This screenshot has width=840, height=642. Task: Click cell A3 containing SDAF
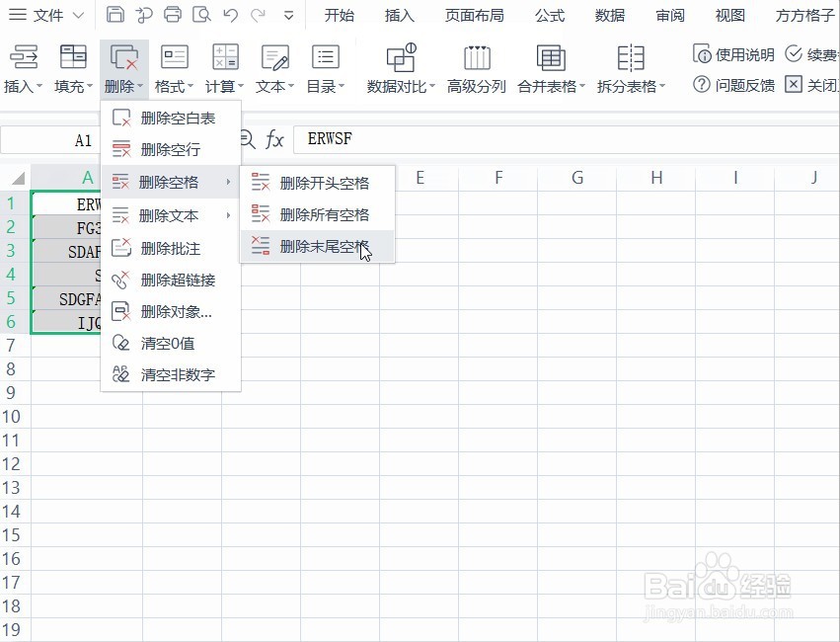(66, 251)
